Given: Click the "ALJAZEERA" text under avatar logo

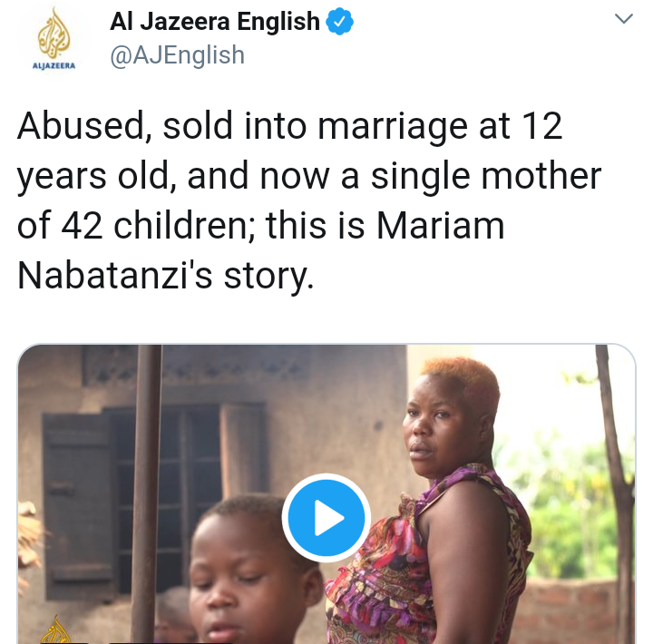Looking at the screenshot, I should [54, 66].
